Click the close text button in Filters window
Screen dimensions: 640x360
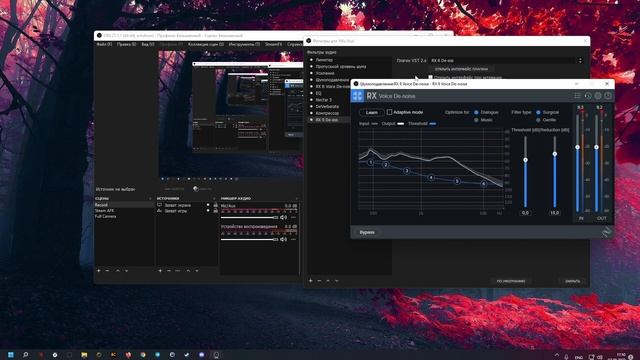[573, 281]
